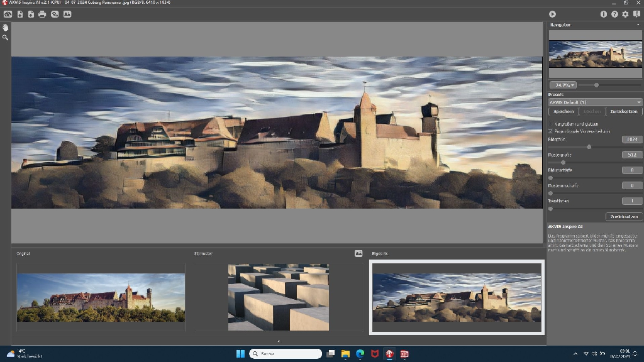The width and height of the screenshot is (644, 362).
Task: Open network settings in system tray
Action: coord(586,354)
